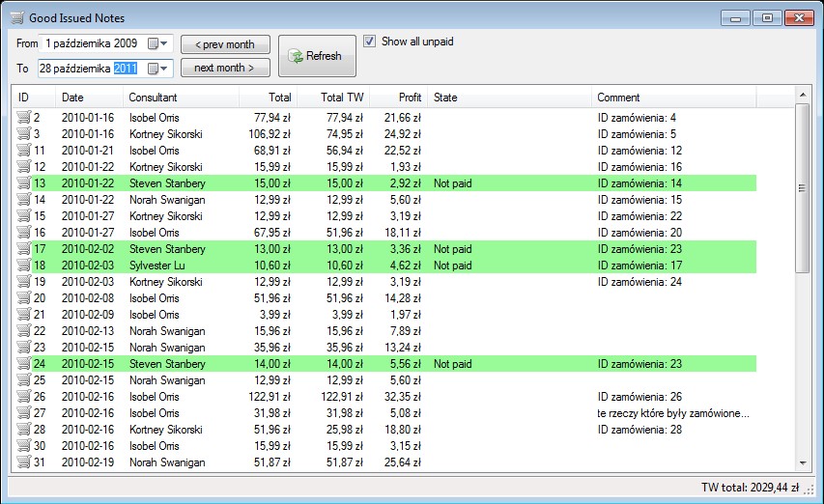Click the 32,35 zł Profit cell
This screenshot has height=504, width=824.
403,397
